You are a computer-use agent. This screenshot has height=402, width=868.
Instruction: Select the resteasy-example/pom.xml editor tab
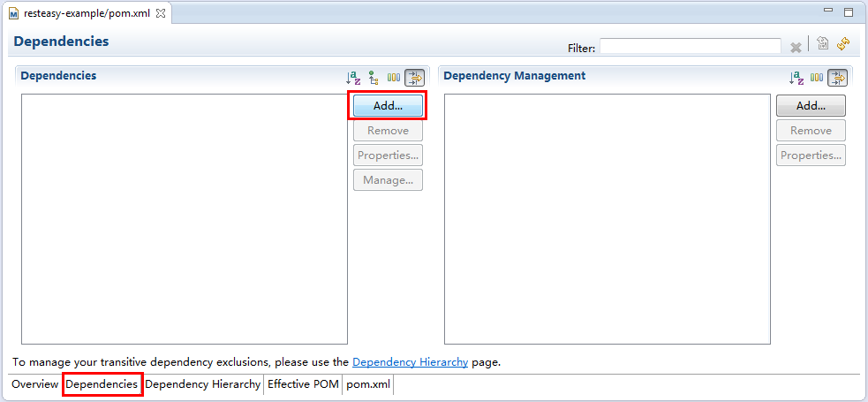click(x=87, y=13)
